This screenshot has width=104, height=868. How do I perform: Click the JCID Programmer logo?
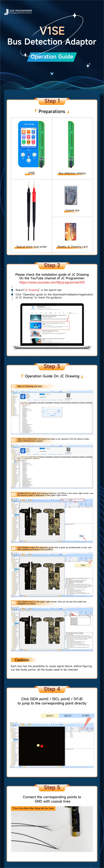point(18,12)
